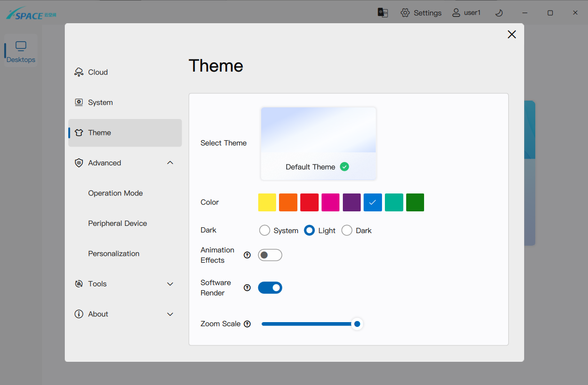588x385 pixels.
Task: Pick the purple color swatch
Action: [x=352, y=203]
